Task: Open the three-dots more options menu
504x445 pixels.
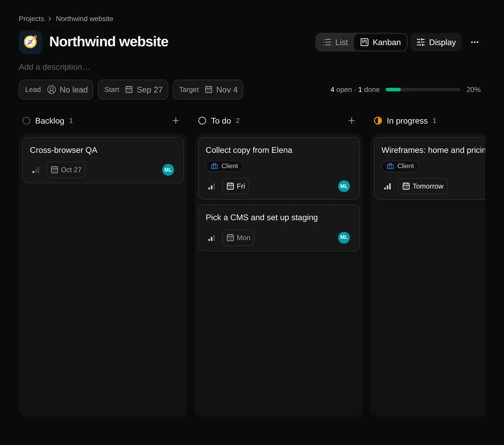Action: coord(475,42)
